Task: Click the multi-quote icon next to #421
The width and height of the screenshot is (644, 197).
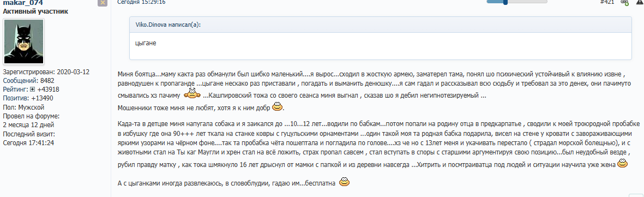Action: (625, 3)
